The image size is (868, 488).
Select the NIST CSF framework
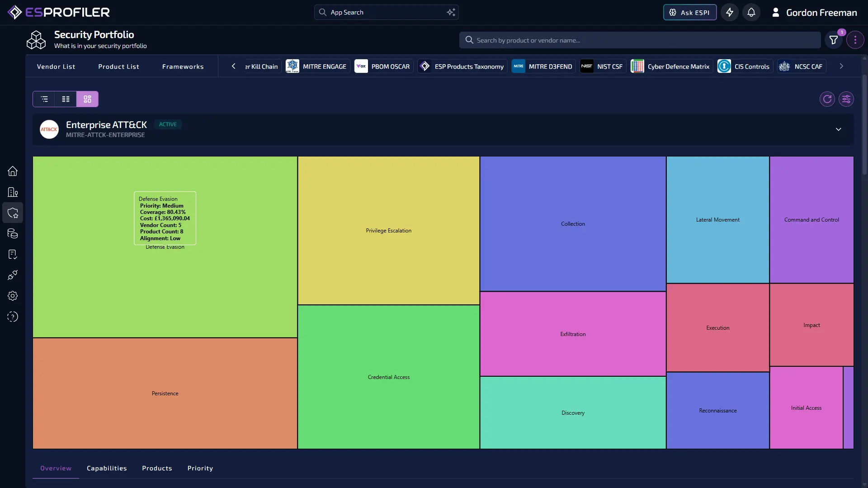(603, 66)
